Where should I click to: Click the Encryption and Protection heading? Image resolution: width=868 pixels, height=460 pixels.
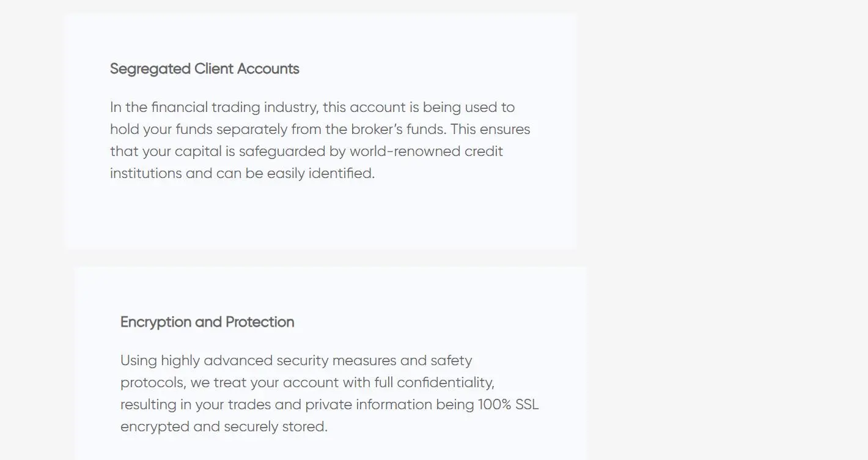tap(207, 322)
